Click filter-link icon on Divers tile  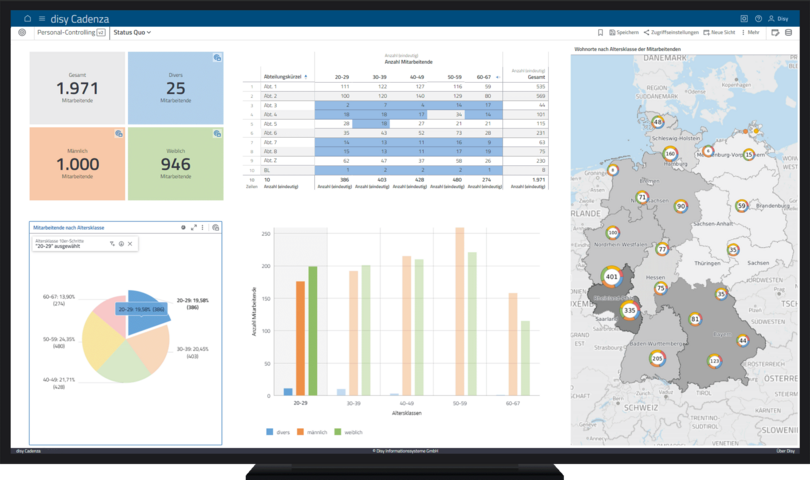point(217,58)
